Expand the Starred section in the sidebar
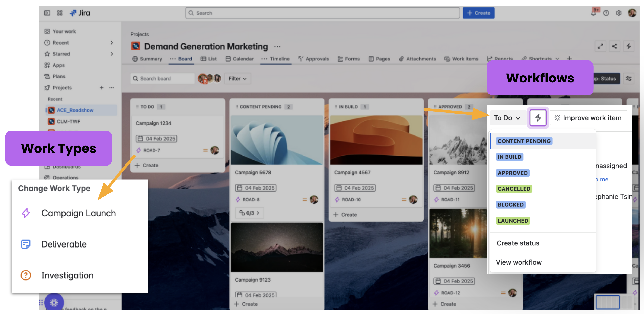Screen dimensions: 644x314 [x=112, y=54]
